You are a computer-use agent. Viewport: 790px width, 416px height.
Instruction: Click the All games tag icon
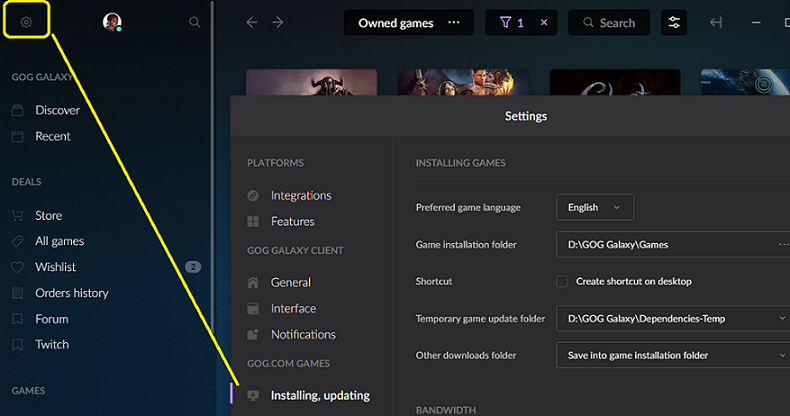(x=18, y=241)
